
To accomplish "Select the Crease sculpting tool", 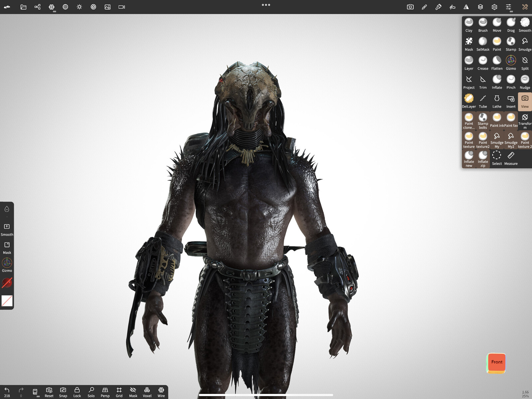I will [483, 61].
